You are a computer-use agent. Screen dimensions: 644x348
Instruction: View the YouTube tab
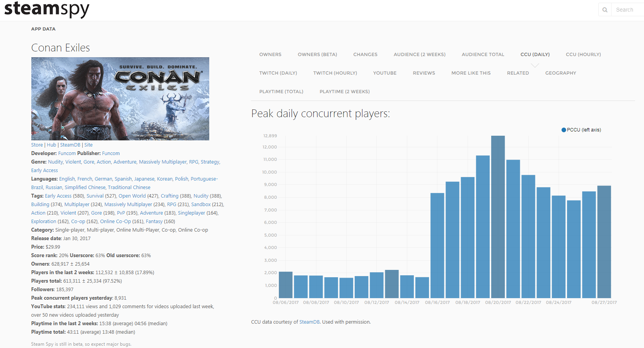384,73
